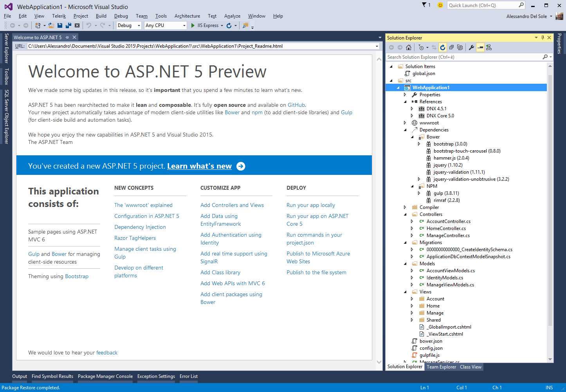Image resolution: width=566 pixels, height=392 pixels.
Task: Click the Collapse All icon in Solution Explorer
Action: pos(451,47)
